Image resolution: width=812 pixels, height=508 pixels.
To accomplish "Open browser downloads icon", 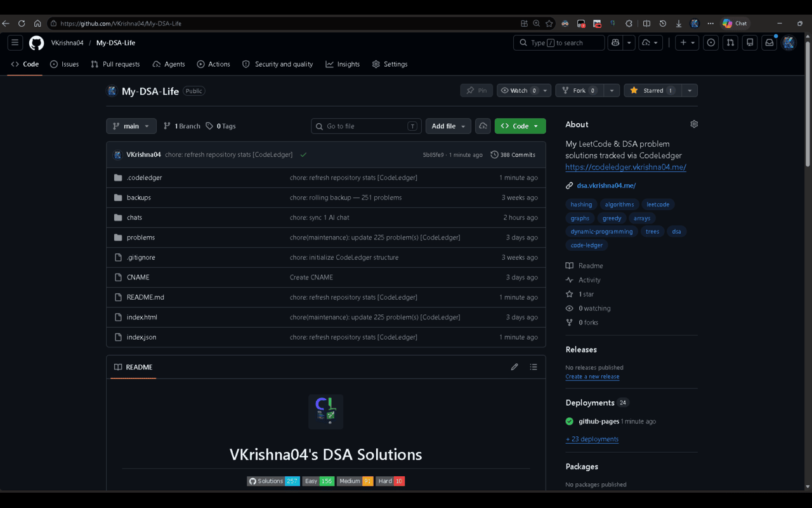I will (x=678, y=23).
